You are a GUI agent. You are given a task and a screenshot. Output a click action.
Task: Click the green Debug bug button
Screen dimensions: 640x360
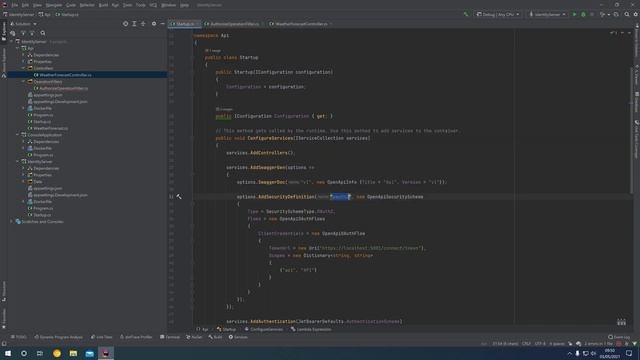[583, 14]
